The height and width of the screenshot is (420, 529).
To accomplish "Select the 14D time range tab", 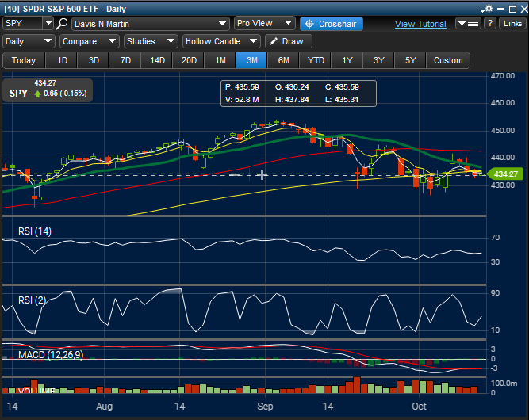I will 157,60.
